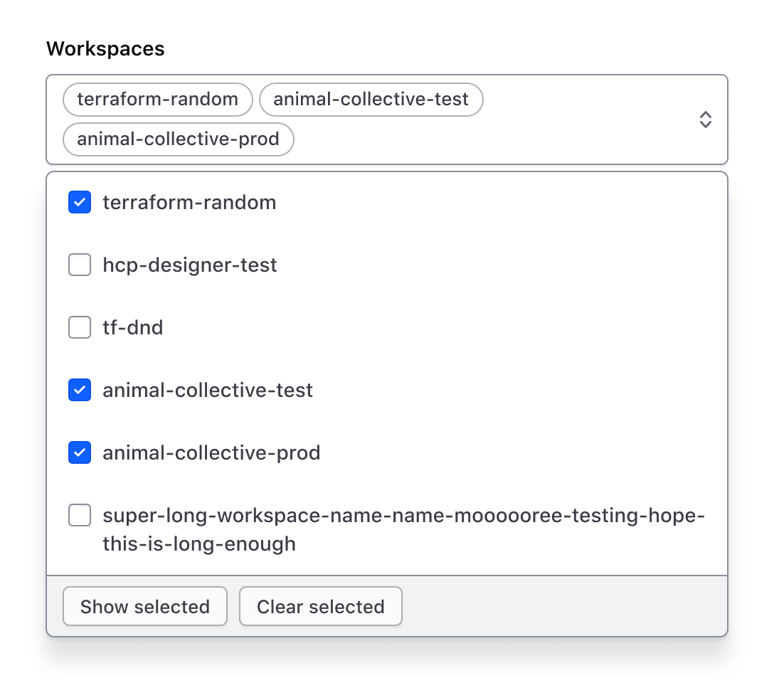Click the Show selected button
Screen dimensions: 774x700
point(144,606)
